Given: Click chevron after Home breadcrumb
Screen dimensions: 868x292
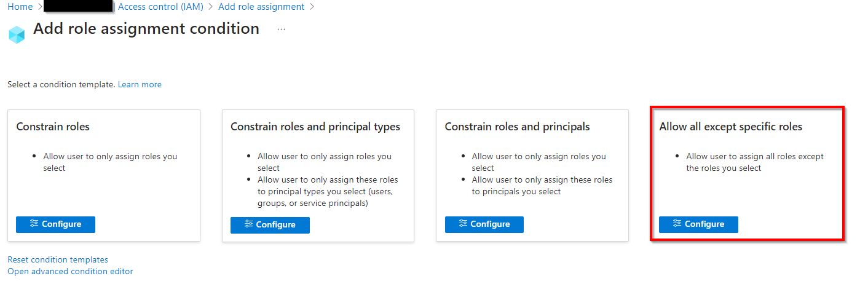Looking at the screenshot, I should 40,7.
